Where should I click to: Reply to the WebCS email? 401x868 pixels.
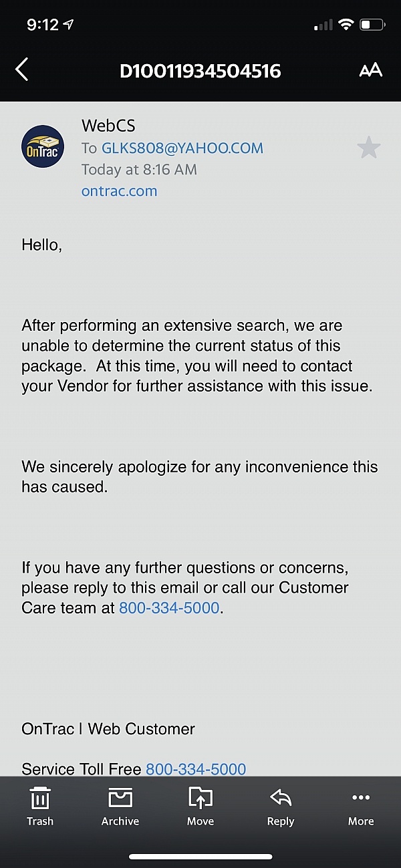[x=281, y=807]
